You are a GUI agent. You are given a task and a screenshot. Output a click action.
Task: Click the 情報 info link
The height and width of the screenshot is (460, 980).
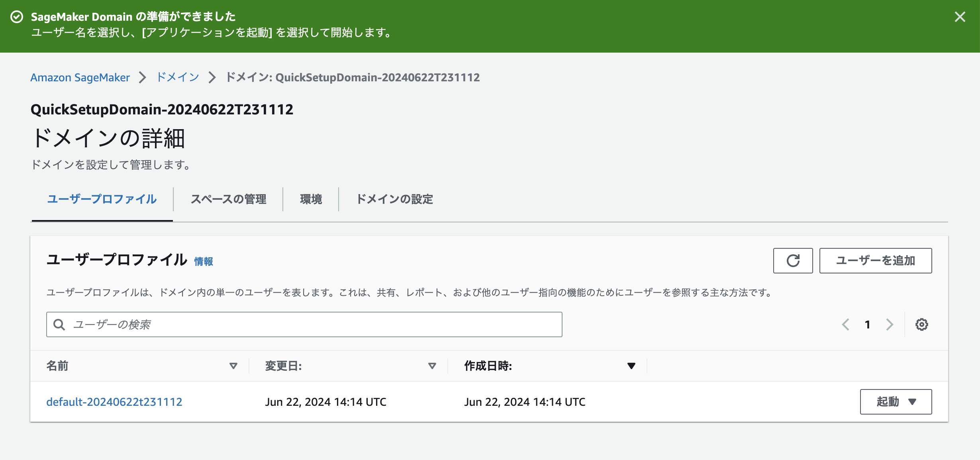click(204, 261)
